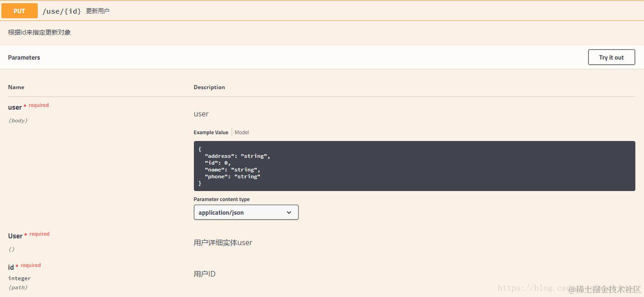Screen dimensions: 644x297
Task: Click the integer type label
Action: 20,278
